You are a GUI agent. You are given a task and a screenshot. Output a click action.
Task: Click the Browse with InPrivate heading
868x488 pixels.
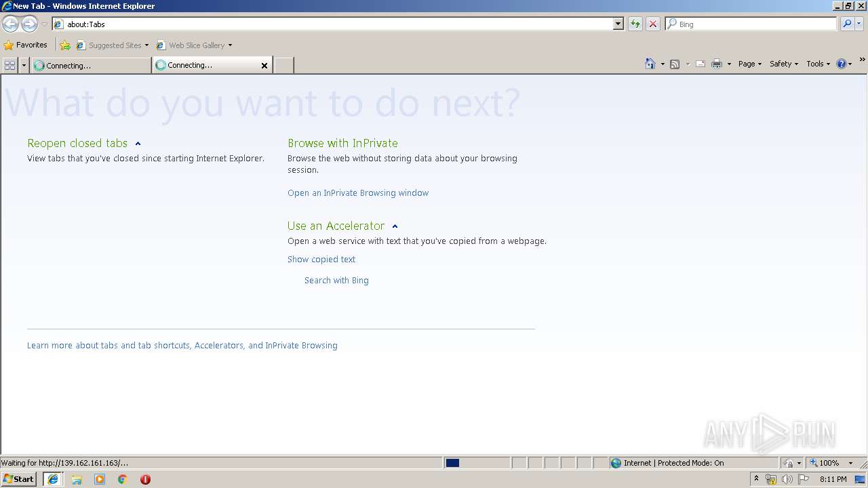342,143
